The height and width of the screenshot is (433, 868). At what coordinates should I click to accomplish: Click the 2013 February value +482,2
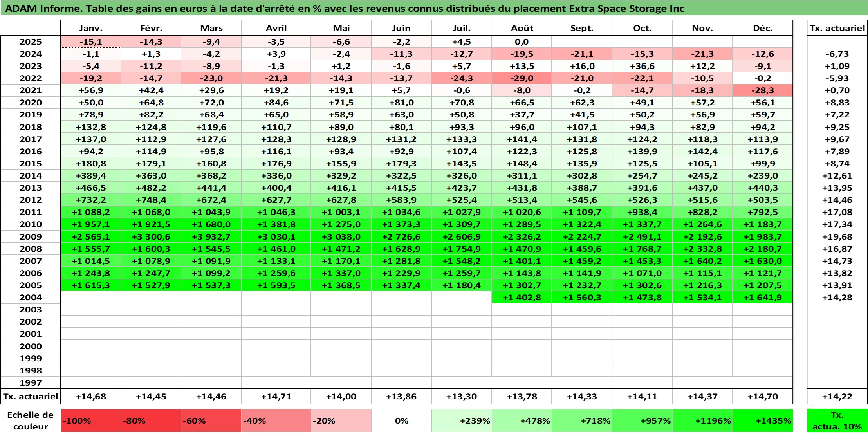tap(151, 188)
